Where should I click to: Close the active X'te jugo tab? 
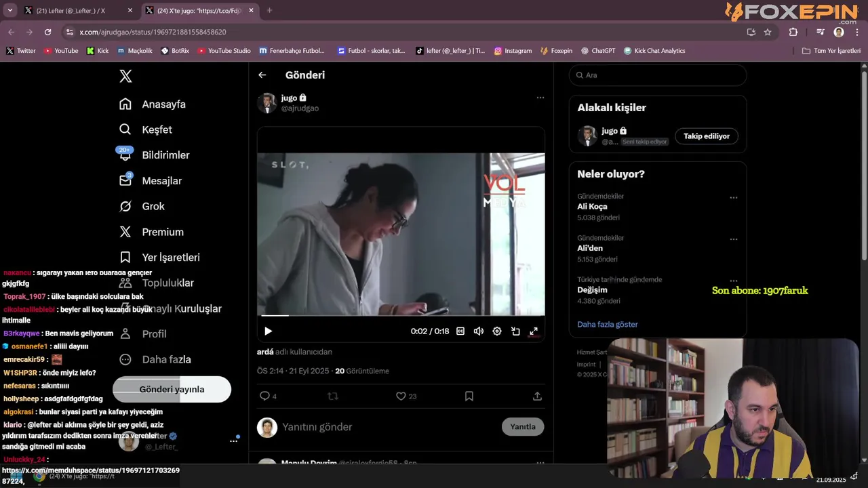(x=252, y=11)
